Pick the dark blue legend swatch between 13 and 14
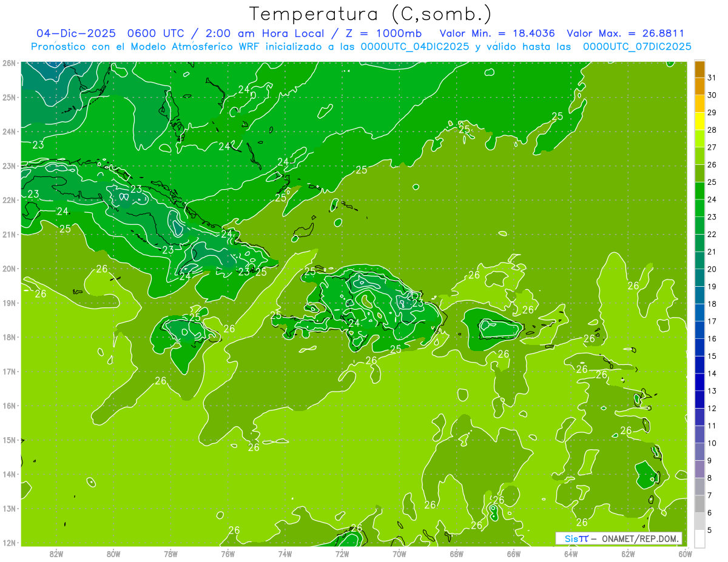This screenshot has width=728, height=562. 699,383
